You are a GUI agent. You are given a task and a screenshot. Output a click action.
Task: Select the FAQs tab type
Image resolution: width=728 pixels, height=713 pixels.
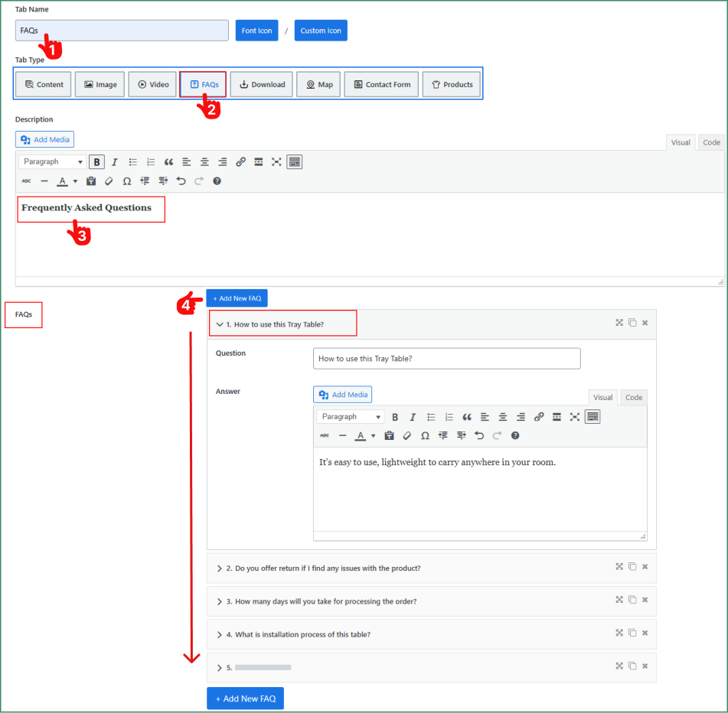tap(204, 84)
